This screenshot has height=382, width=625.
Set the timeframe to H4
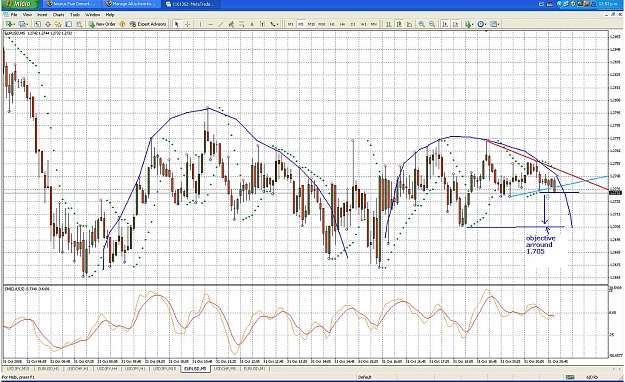pos(342,24)
